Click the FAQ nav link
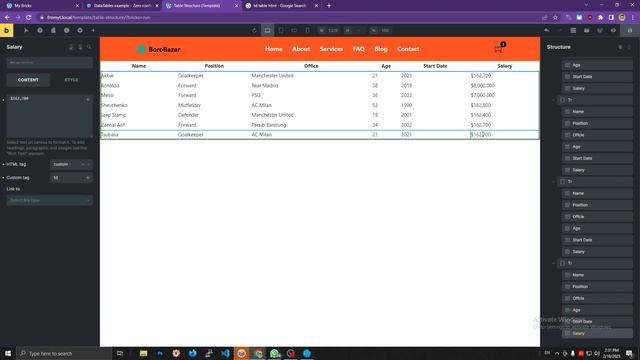640x360 pixels. 358,49
